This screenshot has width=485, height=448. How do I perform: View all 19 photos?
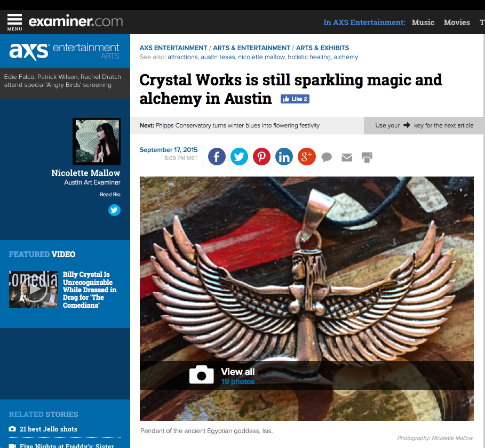[237, 375]
